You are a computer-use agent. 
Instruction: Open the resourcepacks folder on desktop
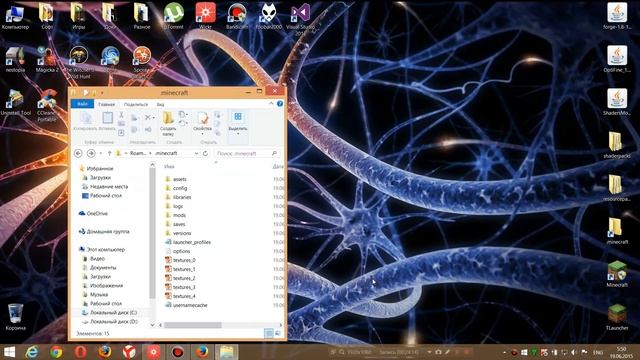coord(616,188)
